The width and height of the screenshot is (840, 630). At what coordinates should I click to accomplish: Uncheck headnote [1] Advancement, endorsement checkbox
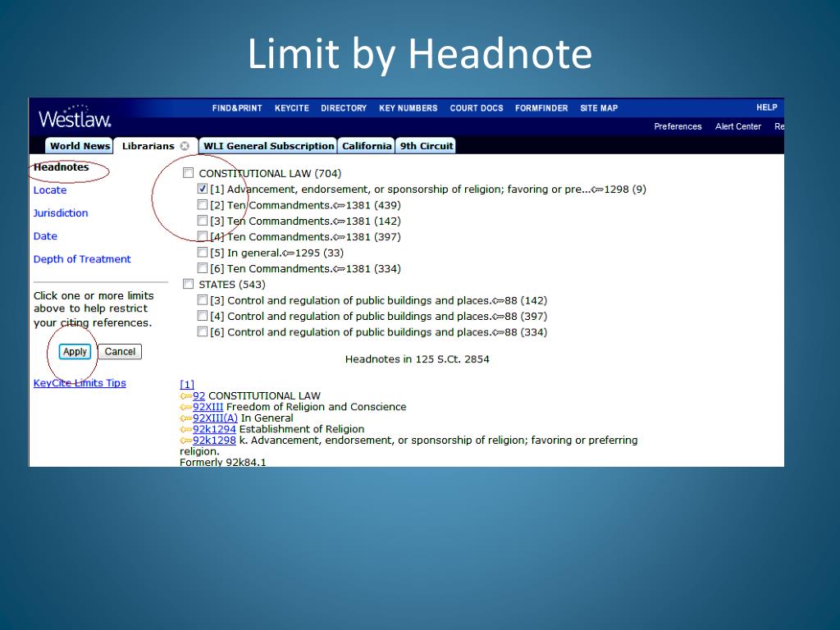point(202,189)
